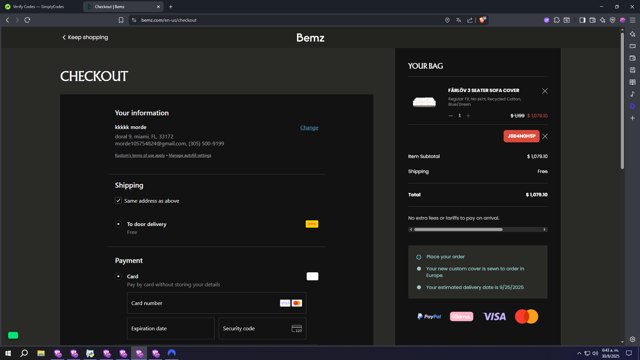Open the blue arc app on taskbar

coord(172,353)
